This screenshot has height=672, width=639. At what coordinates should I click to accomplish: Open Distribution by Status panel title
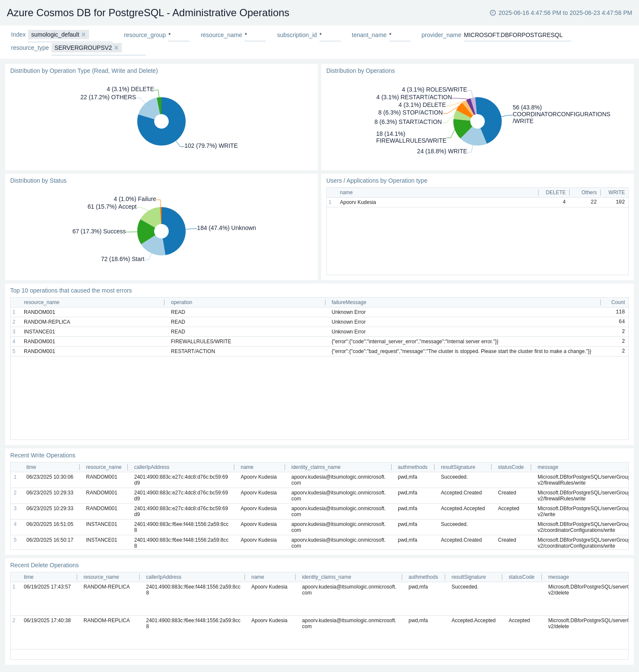(x=38, y=181)
